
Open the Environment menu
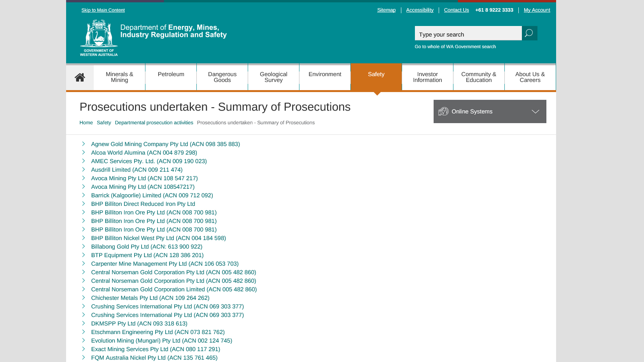[x=325, y=77]
